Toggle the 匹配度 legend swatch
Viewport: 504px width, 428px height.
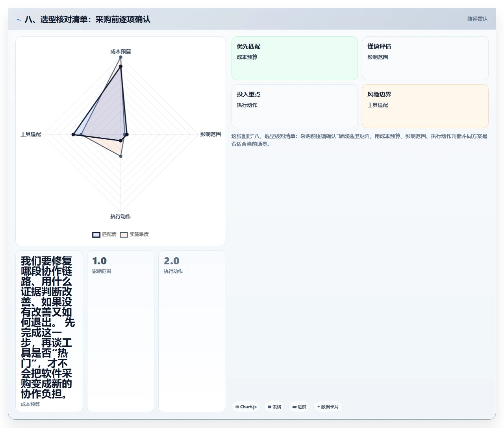point(96,235)
